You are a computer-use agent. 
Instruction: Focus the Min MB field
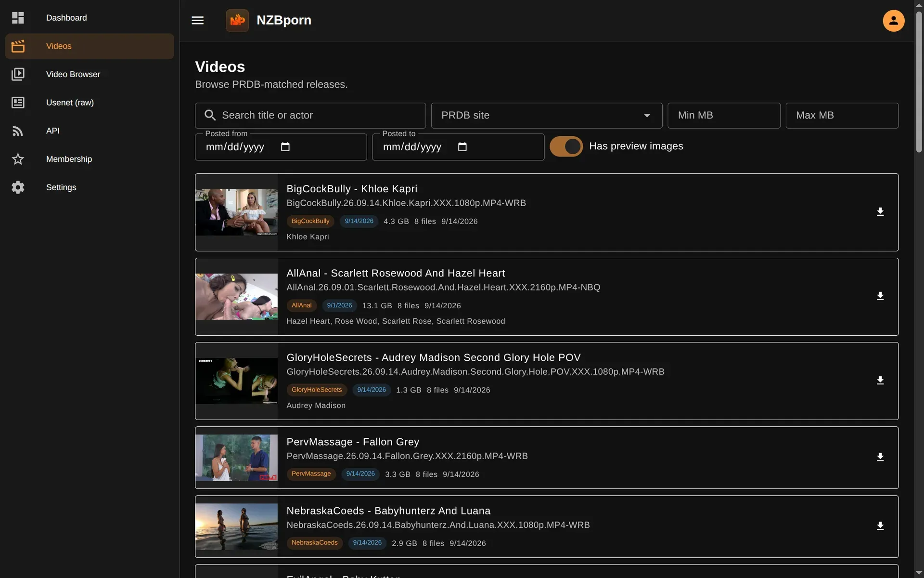(724, 116)
